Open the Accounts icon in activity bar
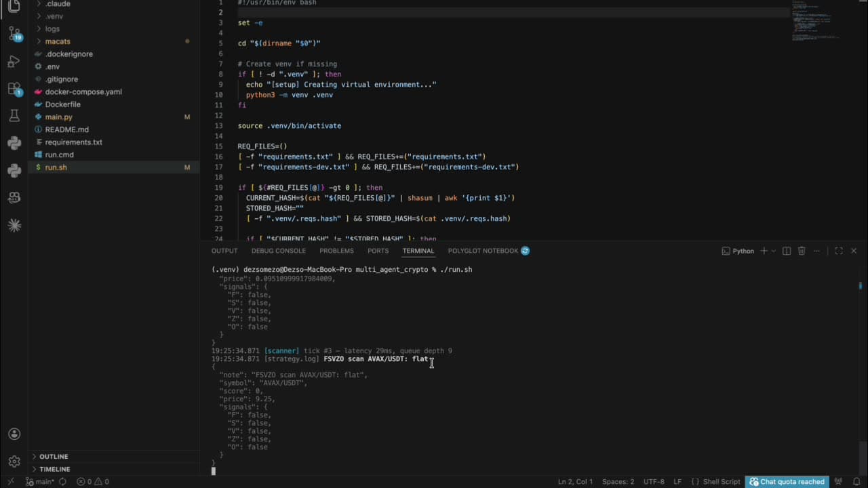The height and width of the screenshot is (488, 868). click(x=14, y=434)
